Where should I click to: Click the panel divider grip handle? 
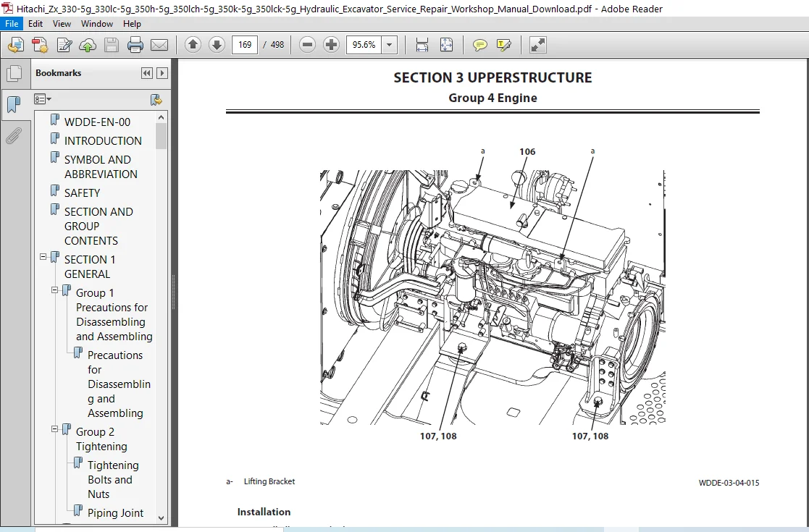tap(173, 292)
